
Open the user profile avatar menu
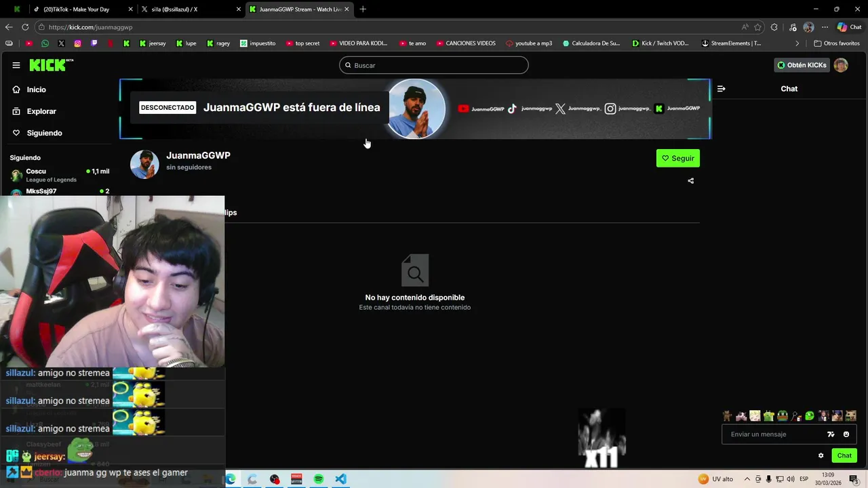841,65
